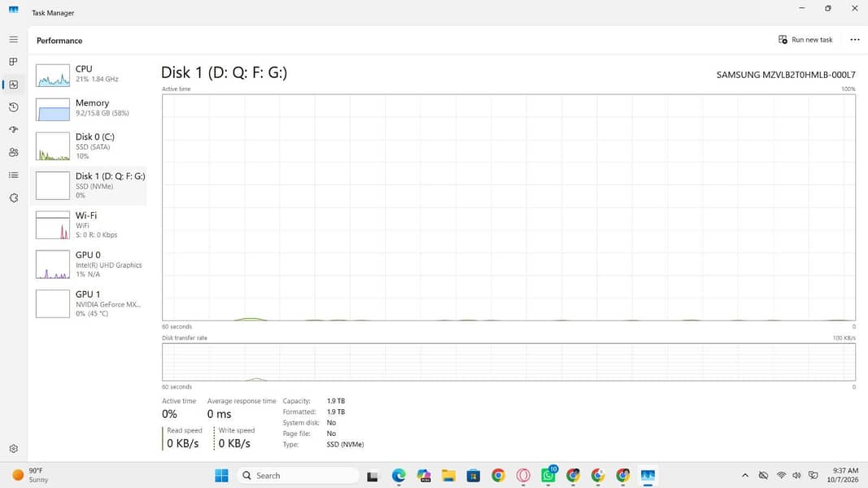Open the three-dot more options menu
868x488 pixels.
[855, 40]
